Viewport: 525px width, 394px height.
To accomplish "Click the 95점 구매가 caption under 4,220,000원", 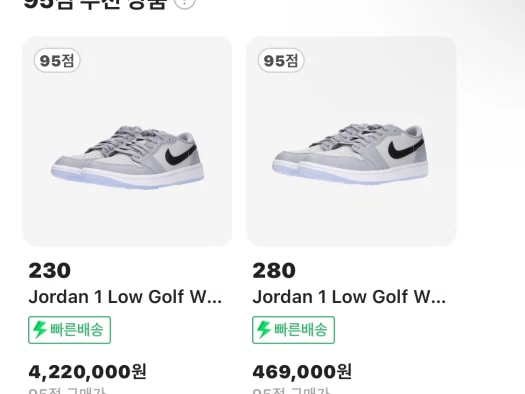I will tap(67, 391).
